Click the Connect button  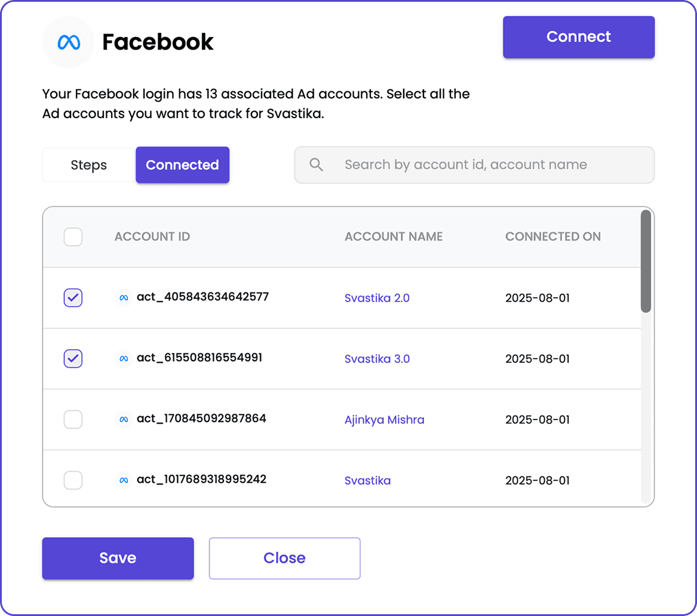tap(579, 37)
